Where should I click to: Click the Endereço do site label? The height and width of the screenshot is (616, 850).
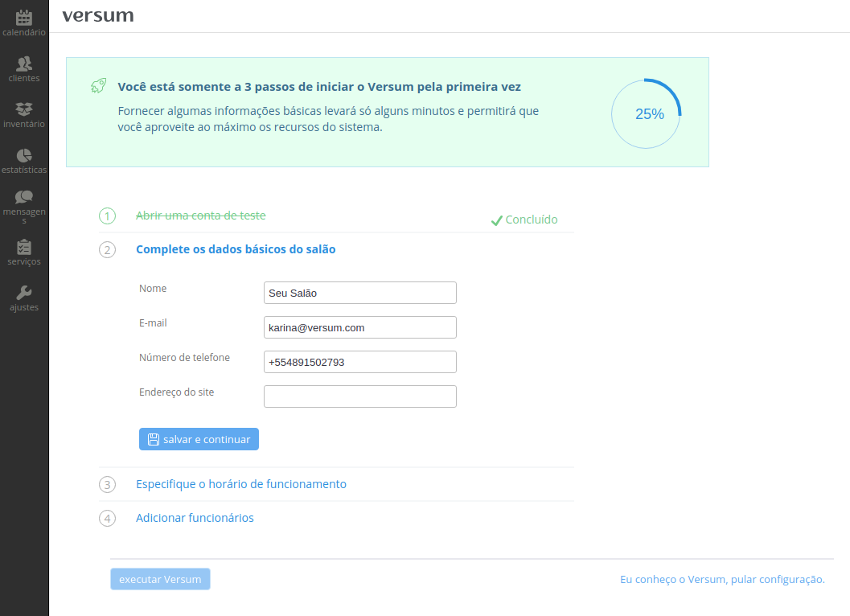point(177,392)
